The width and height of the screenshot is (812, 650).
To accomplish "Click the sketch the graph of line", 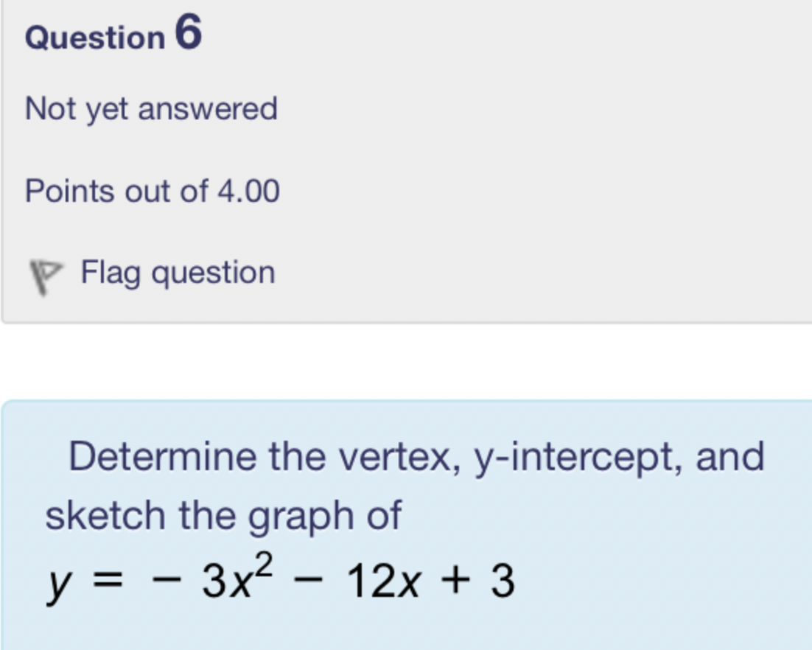I will coord(223,514).
